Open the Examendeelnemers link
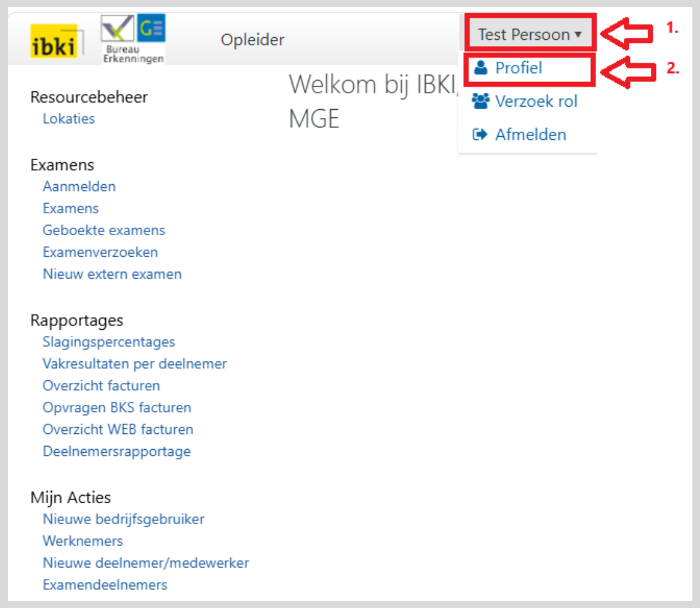 105,584
